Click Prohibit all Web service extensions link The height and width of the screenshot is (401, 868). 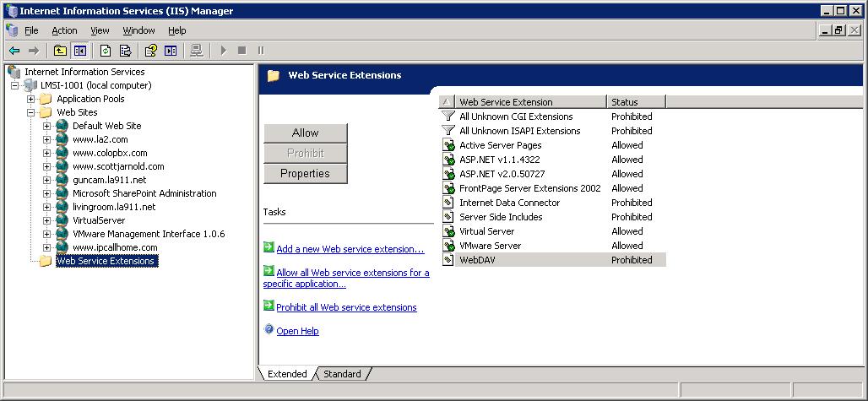pos(346,307)
